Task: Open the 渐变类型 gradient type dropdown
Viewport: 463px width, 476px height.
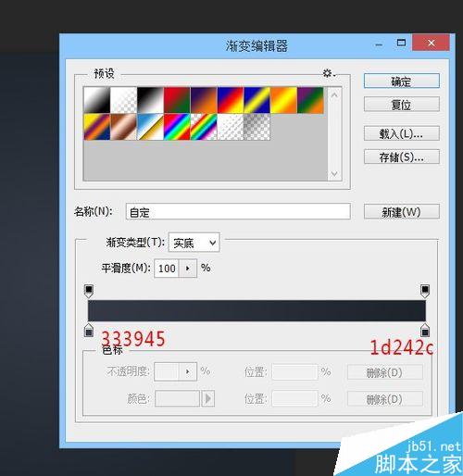Action: [194, 243]
